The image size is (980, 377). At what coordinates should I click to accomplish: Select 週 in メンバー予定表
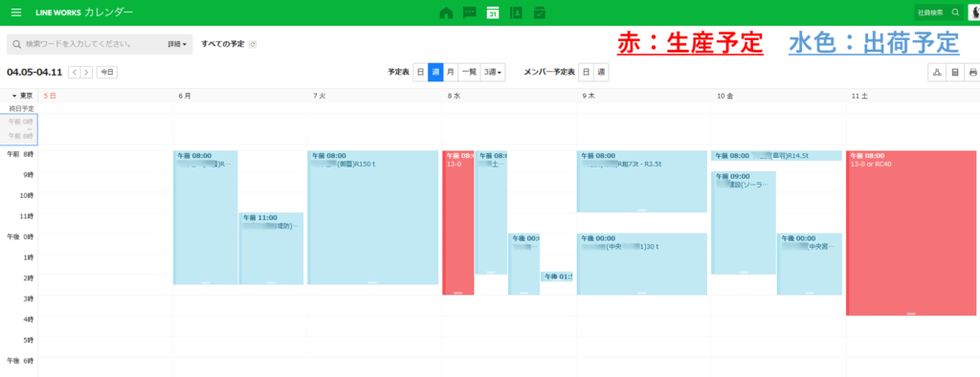(601, 73)
